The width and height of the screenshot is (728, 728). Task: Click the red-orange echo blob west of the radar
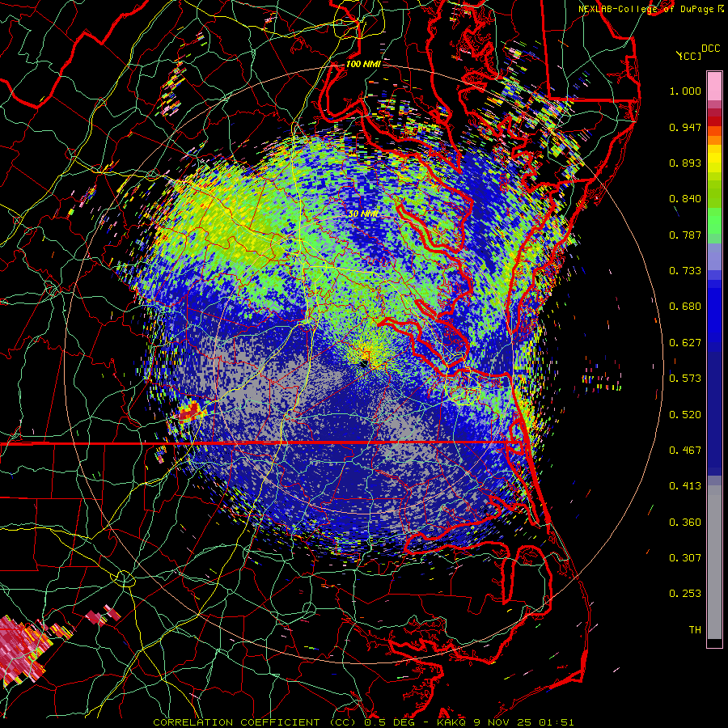coord(189,412)
